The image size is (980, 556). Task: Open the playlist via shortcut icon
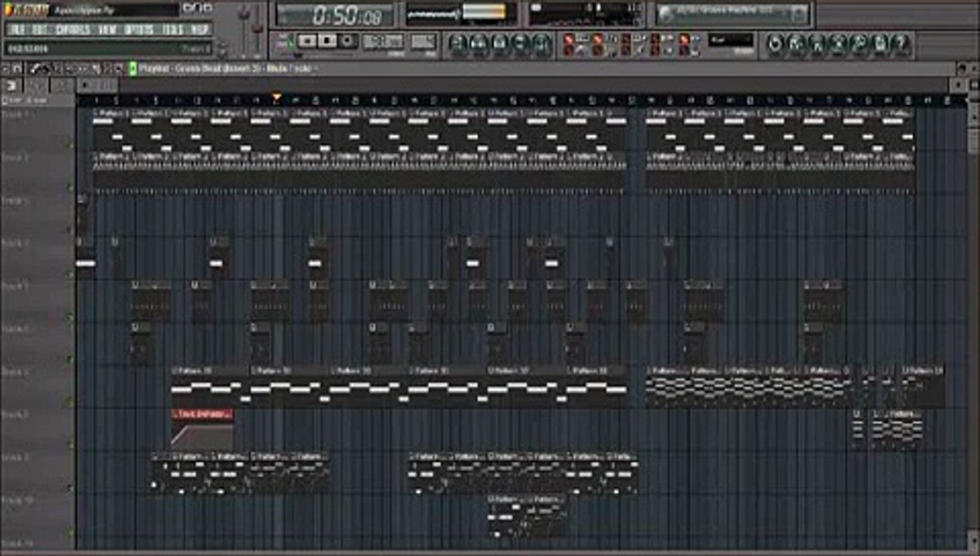(458, 45)
